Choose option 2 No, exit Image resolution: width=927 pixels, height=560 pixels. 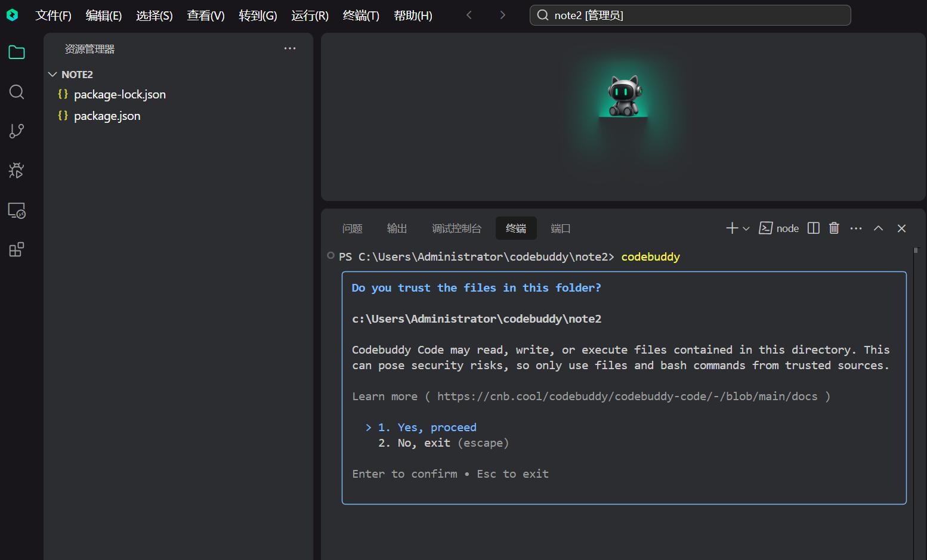pos(443,443)
